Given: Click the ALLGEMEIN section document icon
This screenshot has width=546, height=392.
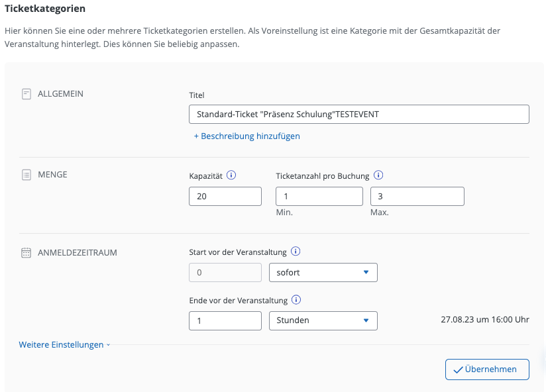Looking at the screenshot, I should point(27,94).
